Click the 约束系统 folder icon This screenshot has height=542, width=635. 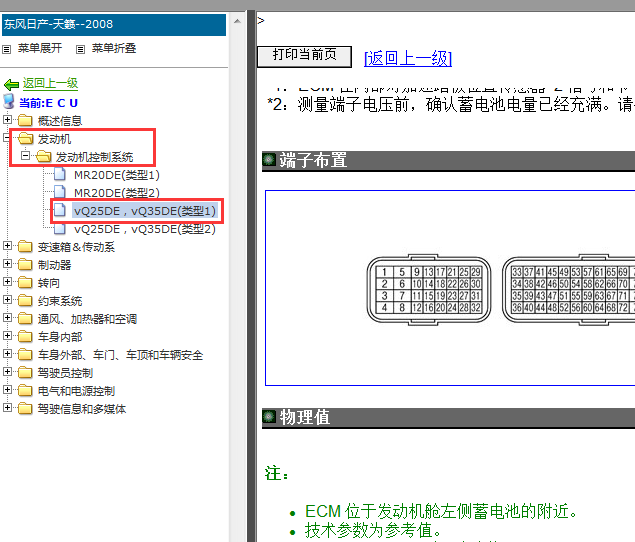[25, 301]
